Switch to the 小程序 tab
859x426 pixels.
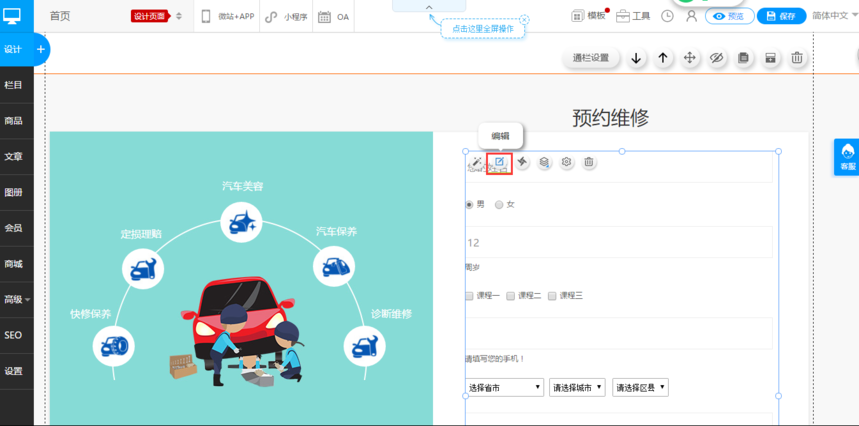coord(288,17)
